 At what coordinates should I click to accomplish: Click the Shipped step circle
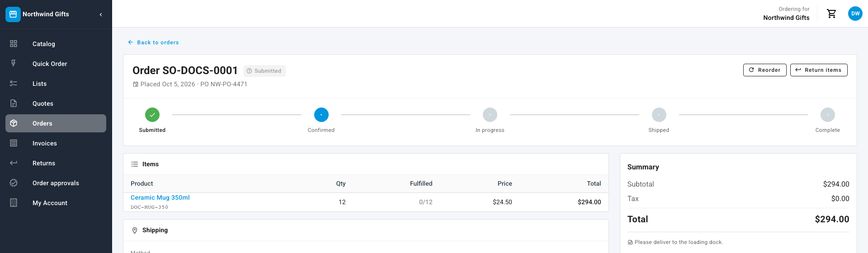[659, 115]
